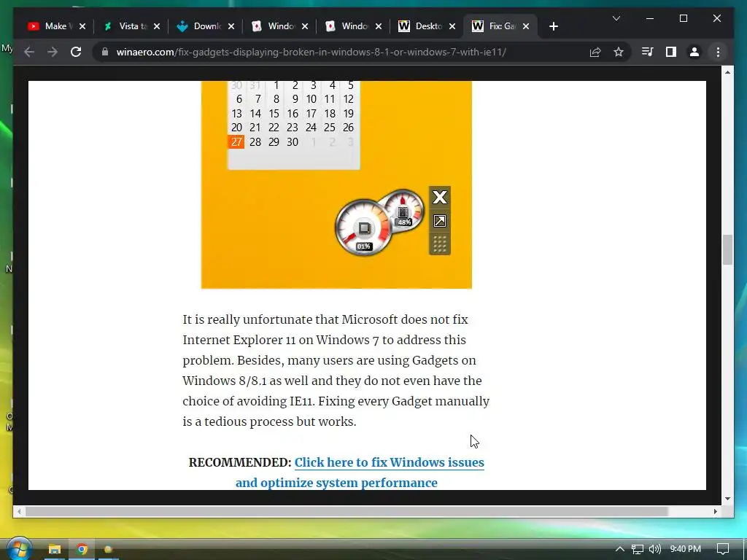Close the YouTube 'Make' tab
Image resolution: width=747 pixels, height=560 pixels.
pyautogui.click(x=82, y=26)
